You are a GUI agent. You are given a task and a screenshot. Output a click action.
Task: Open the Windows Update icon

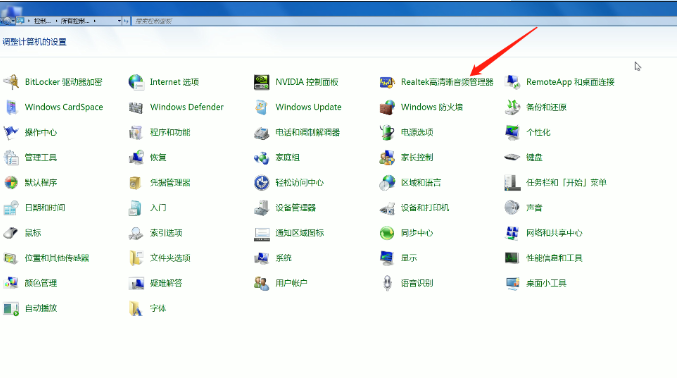(261, 107)
